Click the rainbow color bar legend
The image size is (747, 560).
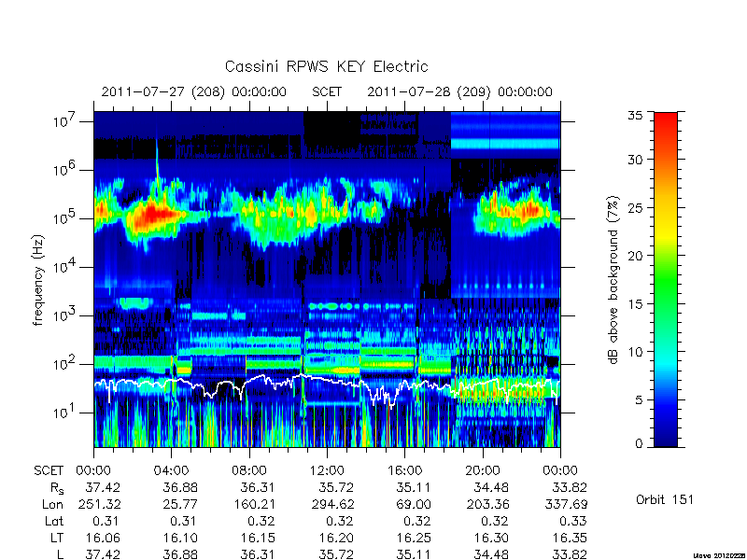tap(666, 279)
